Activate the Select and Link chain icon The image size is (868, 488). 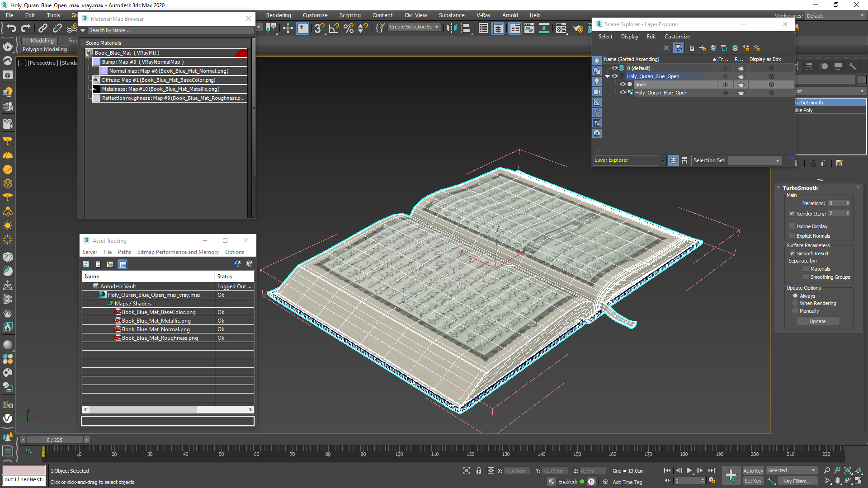click(x=42, y=28)
